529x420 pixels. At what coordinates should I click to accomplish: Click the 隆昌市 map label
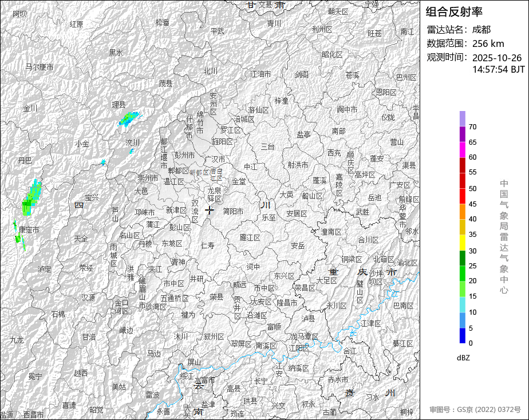pyautogui.click(x=287, y=303)
